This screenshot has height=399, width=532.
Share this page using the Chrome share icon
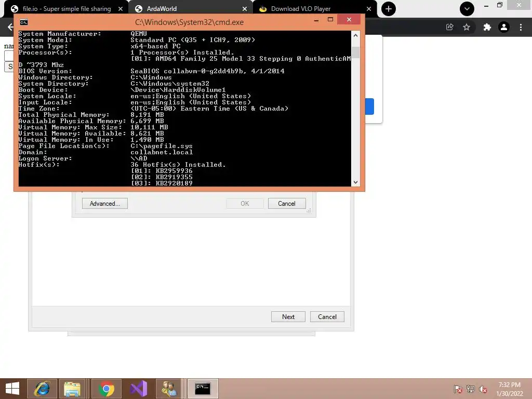click(450, 27)
